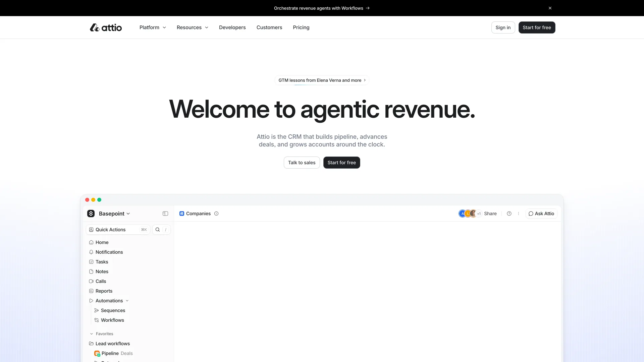Image resolution: width=644 pixels, height=362 pixels.
Task: Open GTM lessons from Elena Verna pill
Action: point(322,80)
